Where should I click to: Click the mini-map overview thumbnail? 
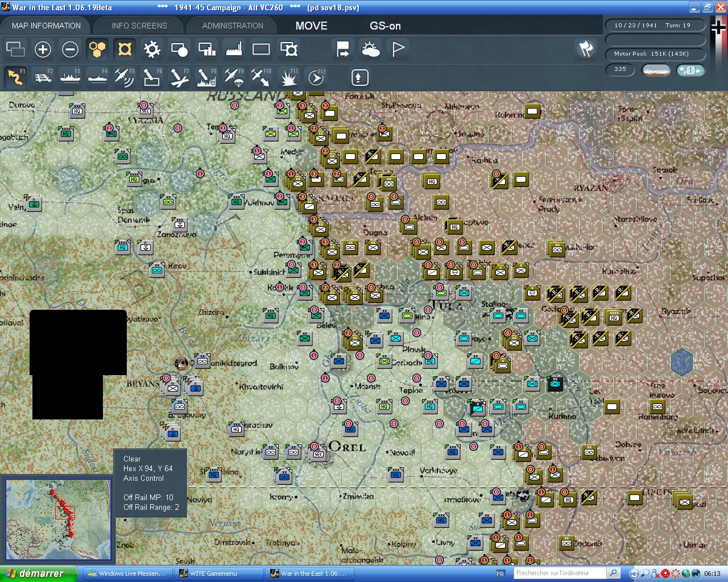57,519
